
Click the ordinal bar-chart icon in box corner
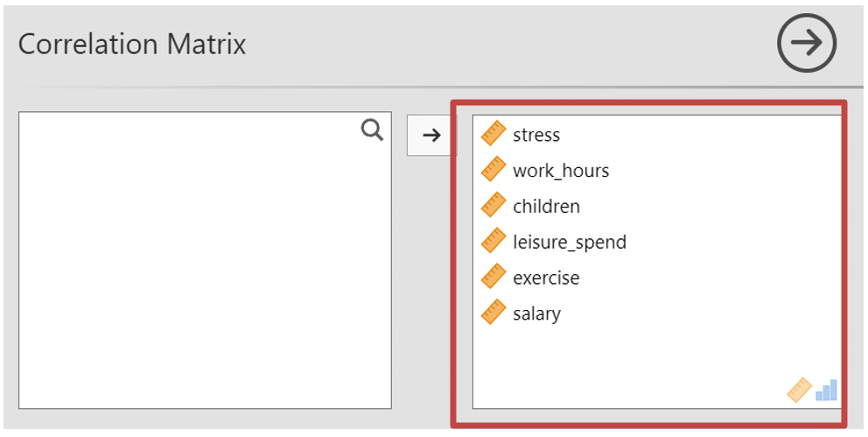pyautogui.click(x=826, y=390)
